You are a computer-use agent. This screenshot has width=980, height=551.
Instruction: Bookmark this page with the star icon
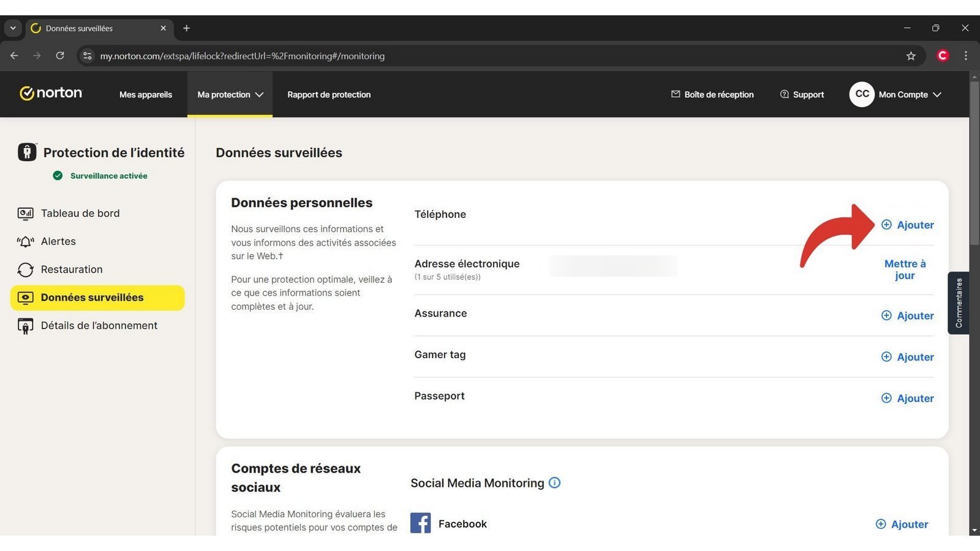pyautogui.click(x=911, y=56)
